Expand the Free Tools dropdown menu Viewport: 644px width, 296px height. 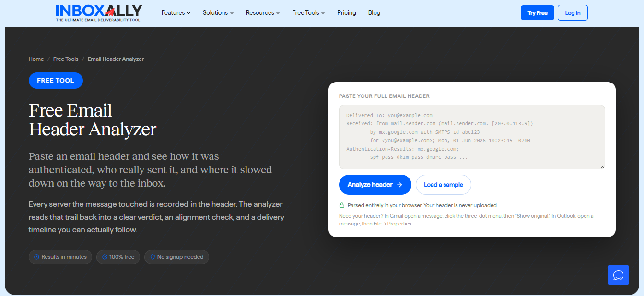(x=308, y=13)
